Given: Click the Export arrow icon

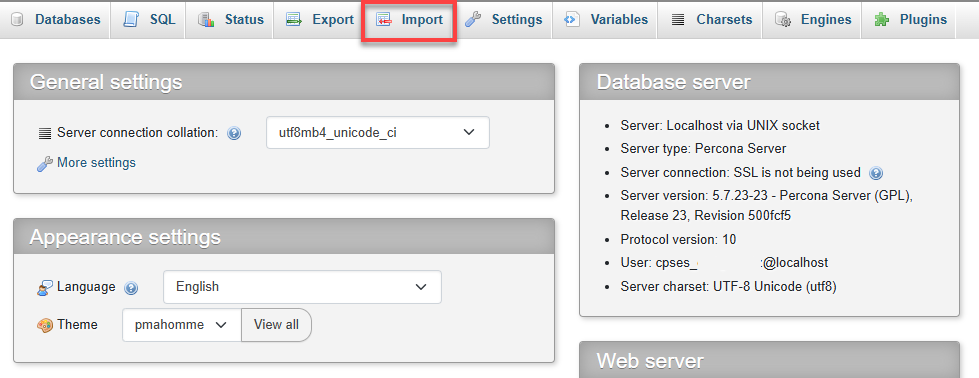Looking at the screenshot, I should (x=294, y=20).
